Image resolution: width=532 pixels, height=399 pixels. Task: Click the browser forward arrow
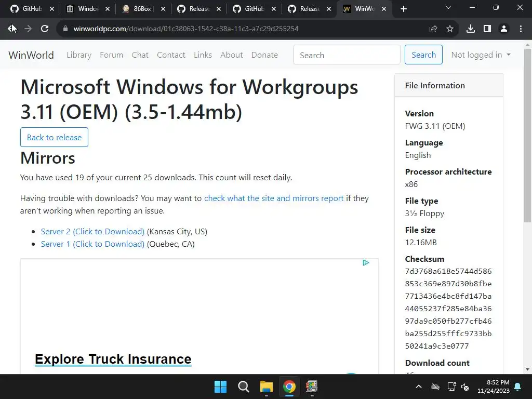[x=28, y=29]
